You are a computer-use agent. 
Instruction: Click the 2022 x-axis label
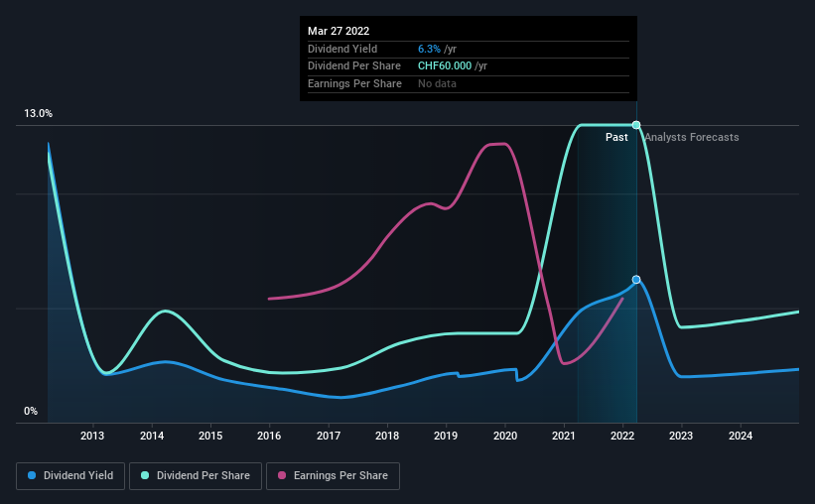[x=622, y=436]
